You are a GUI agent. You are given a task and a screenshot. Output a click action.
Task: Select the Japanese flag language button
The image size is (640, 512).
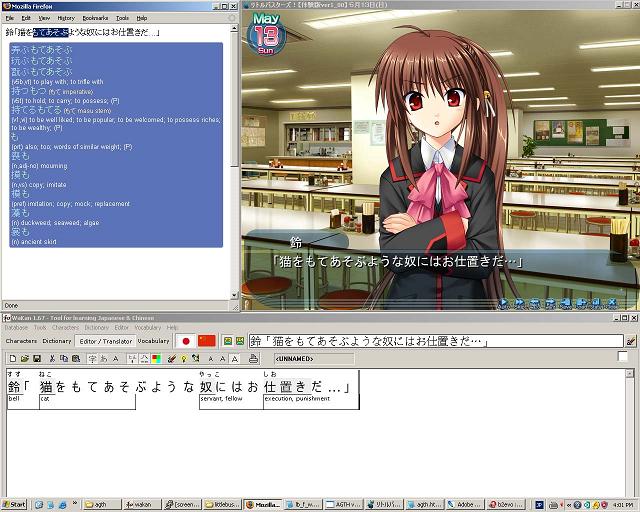point(186,341)
